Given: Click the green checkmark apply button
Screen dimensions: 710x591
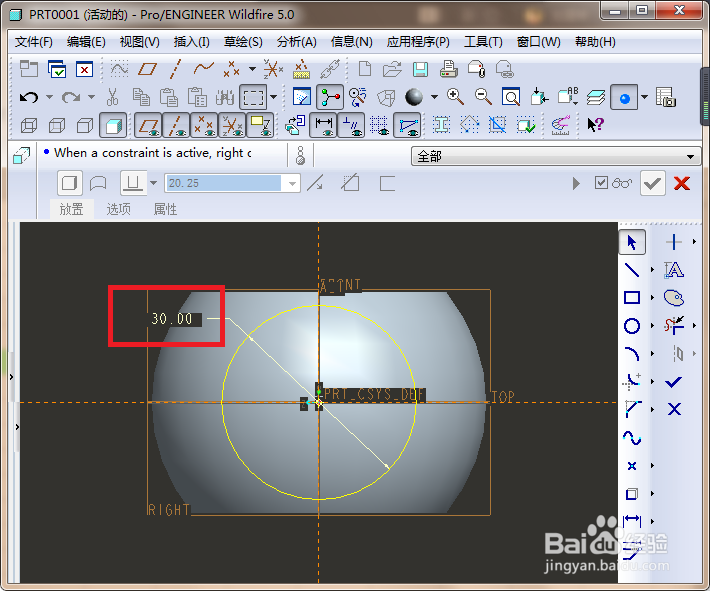Looking at the screenshot, I should tap(652, 183).
